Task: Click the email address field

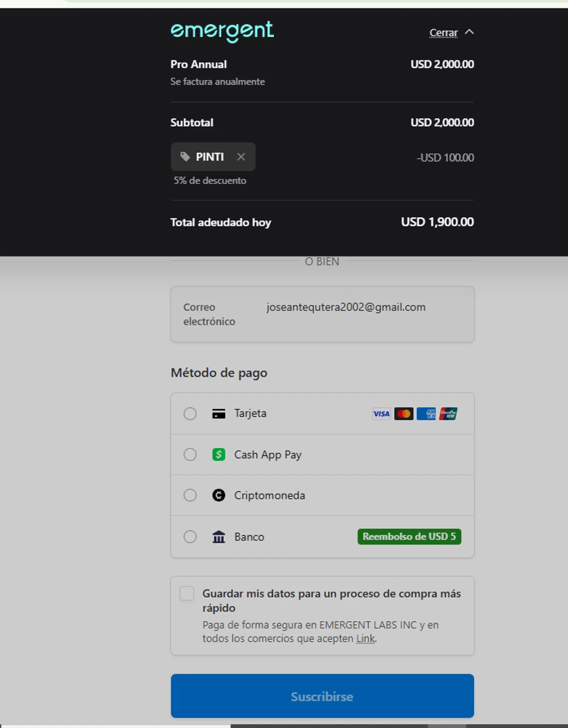Action: (322, 314)
